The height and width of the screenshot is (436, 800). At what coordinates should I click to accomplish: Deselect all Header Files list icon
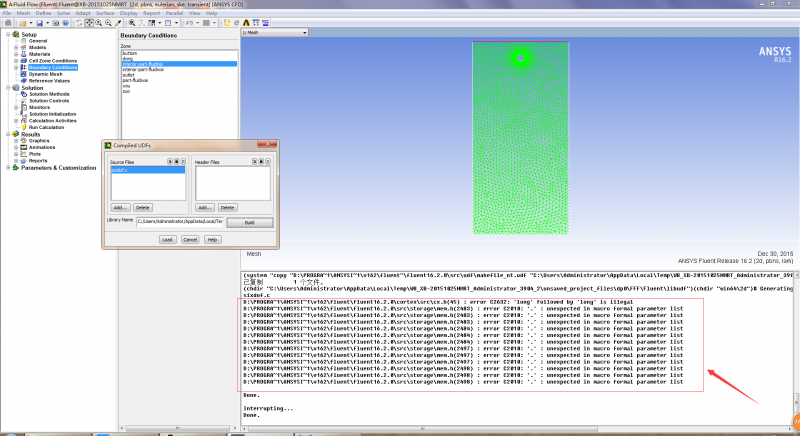(270, 161)
